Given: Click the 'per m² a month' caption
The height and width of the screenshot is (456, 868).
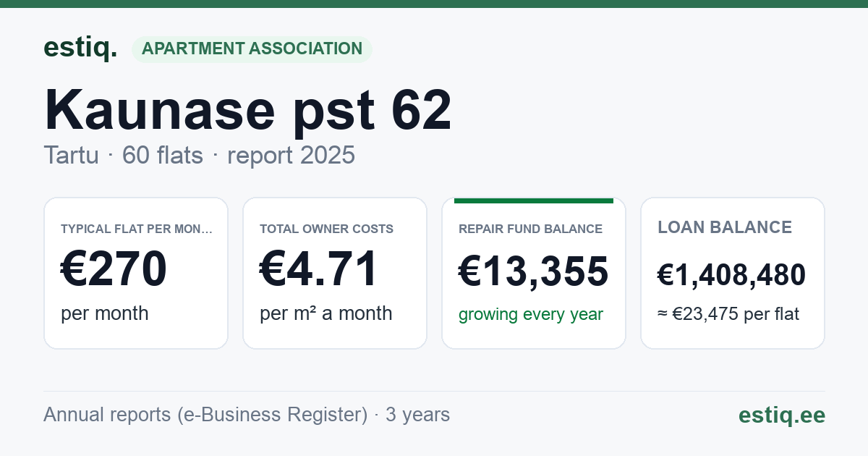Looking at the screenshot, I should pos(326,313).
